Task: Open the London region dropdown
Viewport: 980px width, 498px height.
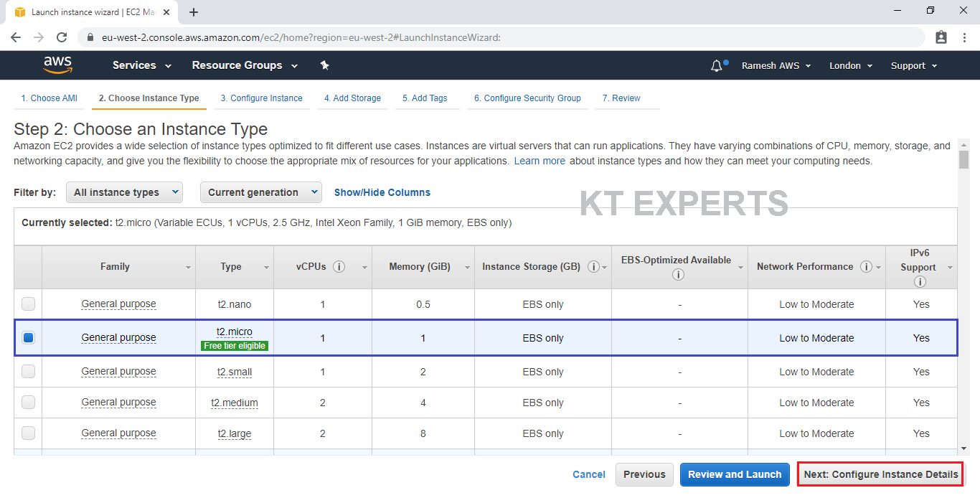Action: [851, 65]
